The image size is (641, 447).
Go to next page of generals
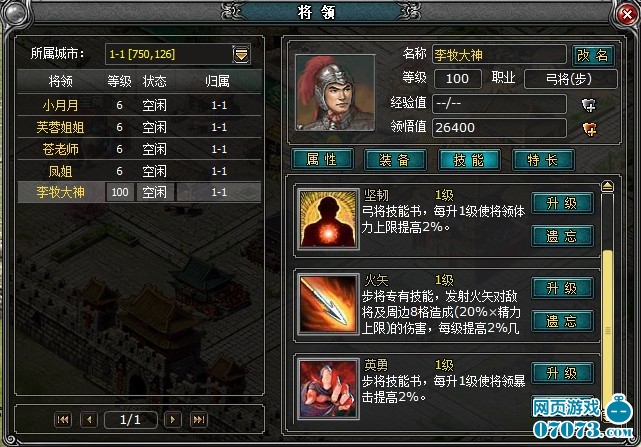point(173,420)
